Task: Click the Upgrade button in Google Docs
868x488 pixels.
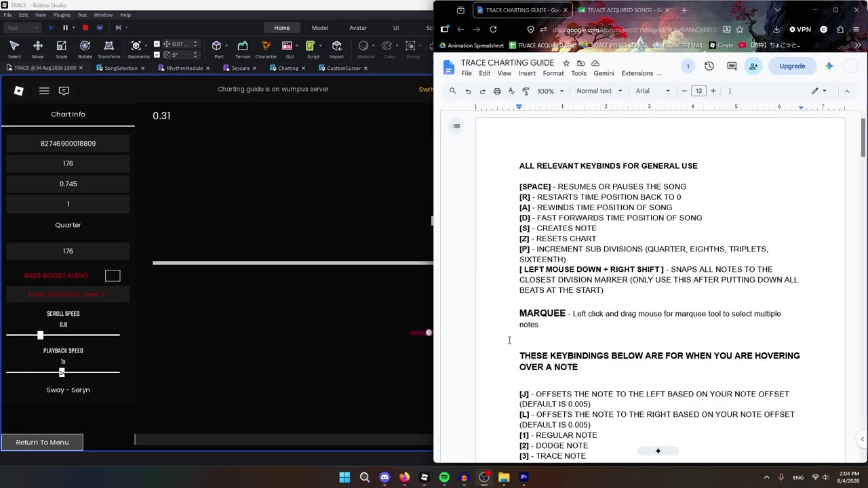Action: coord(792,66)
